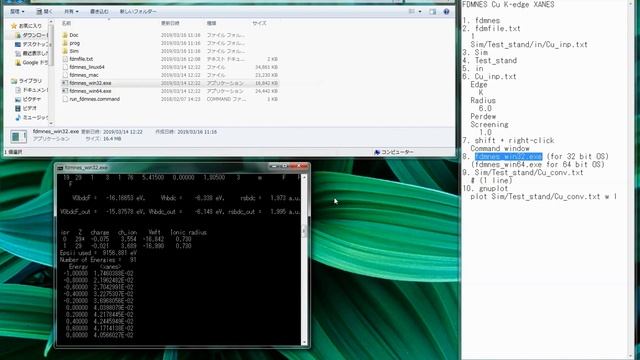
Task: Toggle the Explorer preview pane icon
Action: point(433,11)
